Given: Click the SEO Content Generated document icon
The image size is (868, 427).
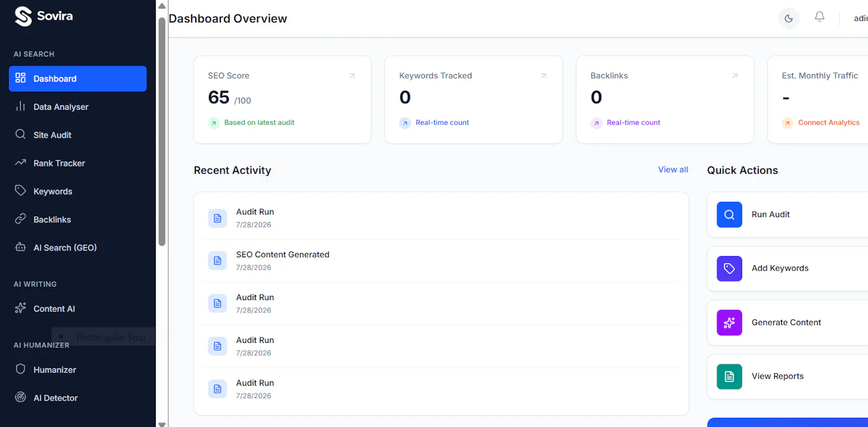Looking at the screenshot, I should (218, 261).
